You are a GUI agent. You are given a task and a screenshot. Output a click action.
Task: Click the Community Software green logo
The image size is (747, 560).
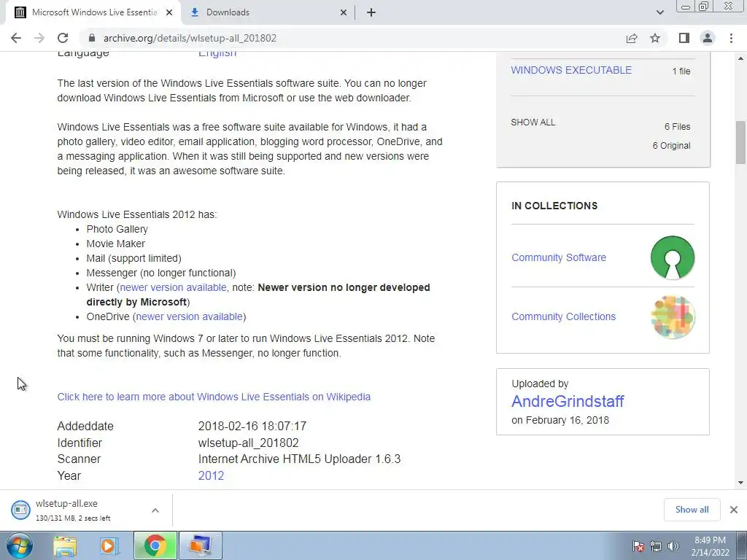[672, 257]
